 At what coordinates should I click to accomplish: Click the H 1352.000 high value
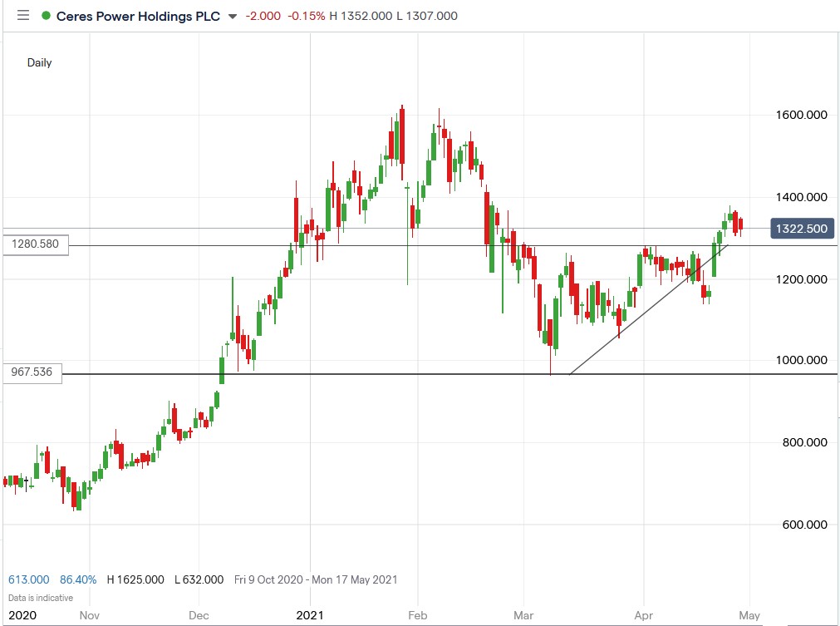click(x=361, y=16)
